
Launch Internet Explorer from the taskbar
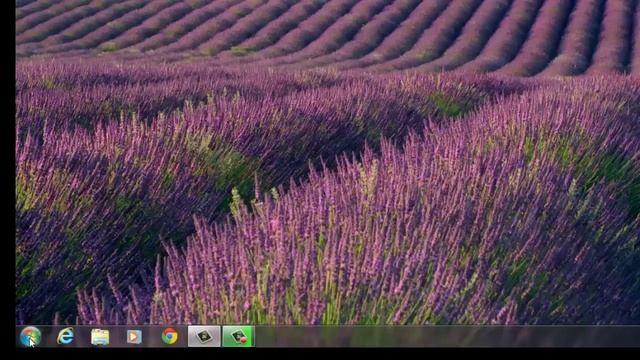click(65, 336)
